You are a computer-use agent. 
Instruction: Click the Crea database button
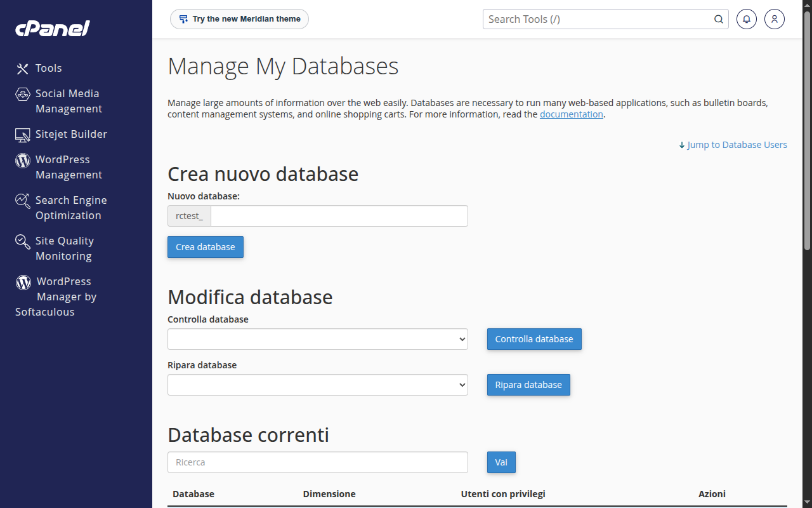tap(206, 247)
